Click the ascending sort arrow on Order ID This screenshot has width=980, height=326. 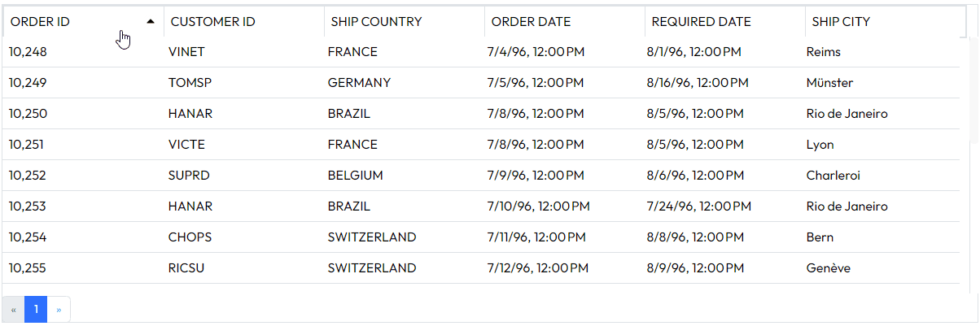tap(150, 22)
